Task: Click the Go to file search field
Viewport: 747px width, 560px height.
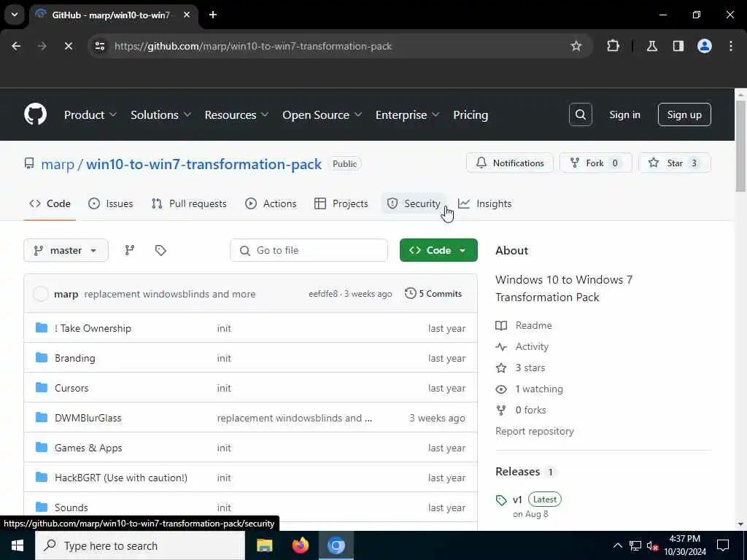Action: point(309,250)
